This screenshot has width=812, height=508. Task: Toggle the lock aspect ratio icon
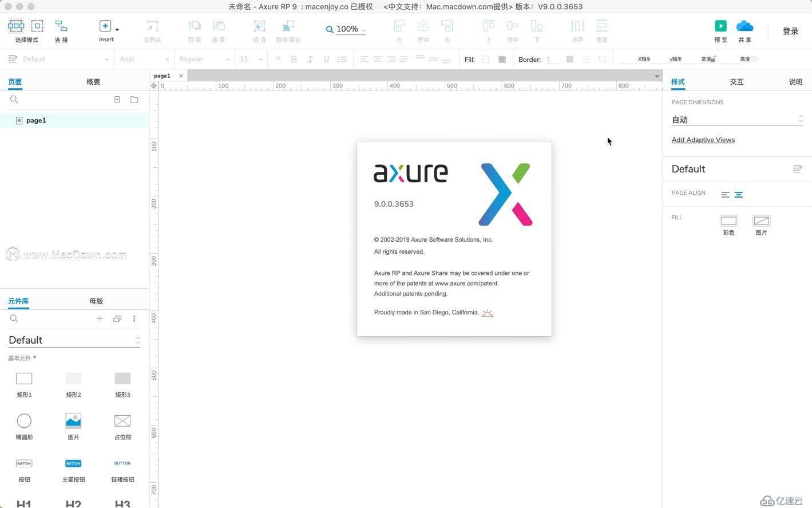point(714,58)
